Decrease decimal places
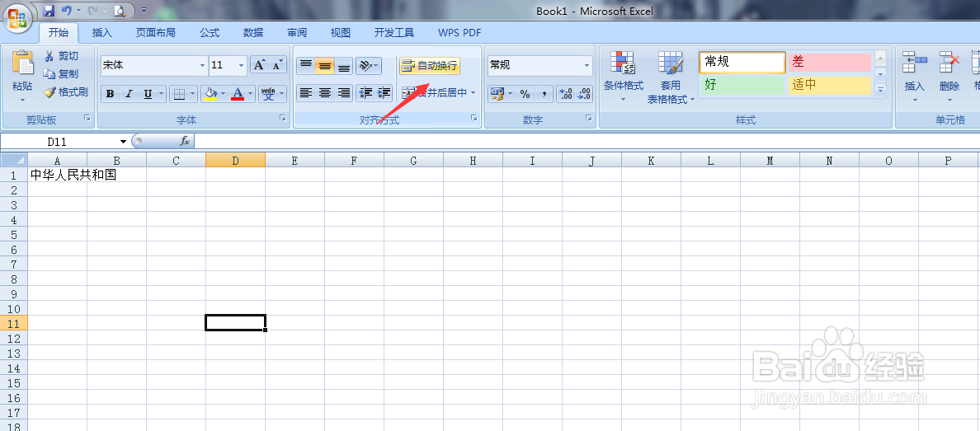This screenshot has width=980, height=431. (584, 94)
